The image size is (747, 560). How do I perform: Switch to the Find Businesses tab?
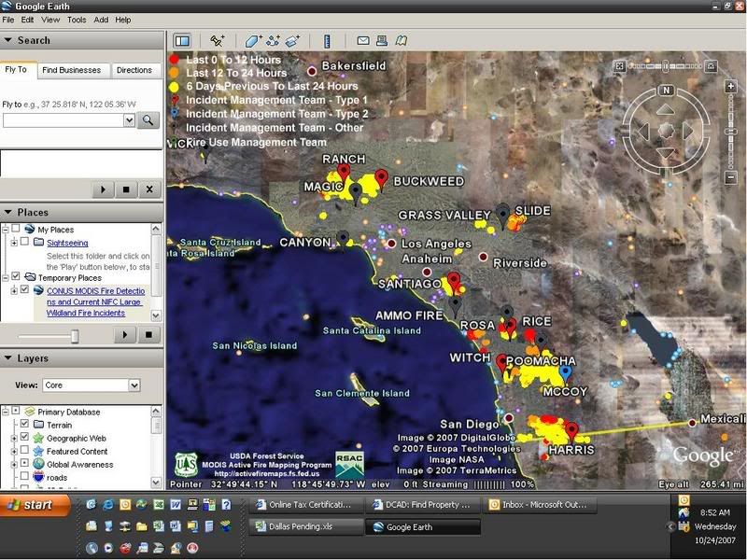72,70
